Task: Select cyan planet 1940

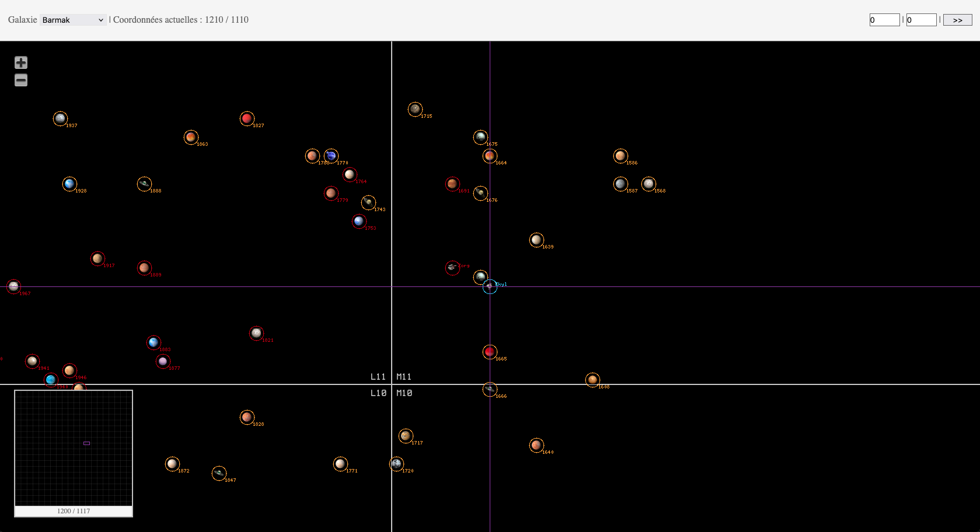Action: (x=51, y=380)
